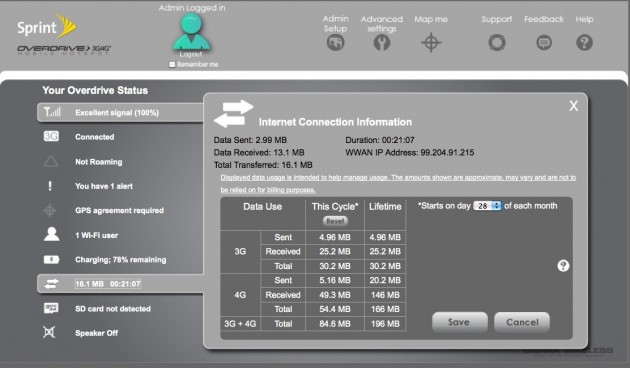This screenshot has width=630, height=368.
Task: Click the 84.6 MB cycle total cell
Action: 335,324
